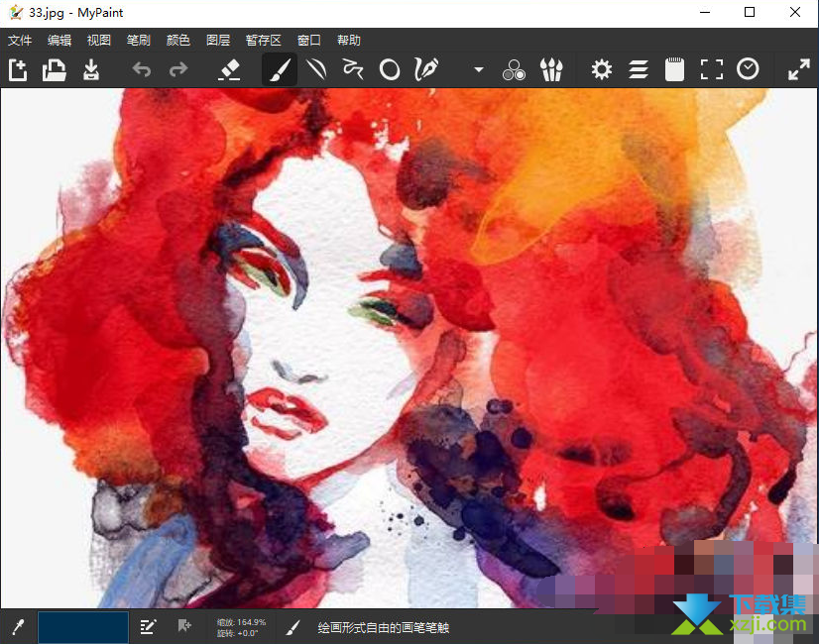Select the Inking pen tool

click(x=426, y=69)
